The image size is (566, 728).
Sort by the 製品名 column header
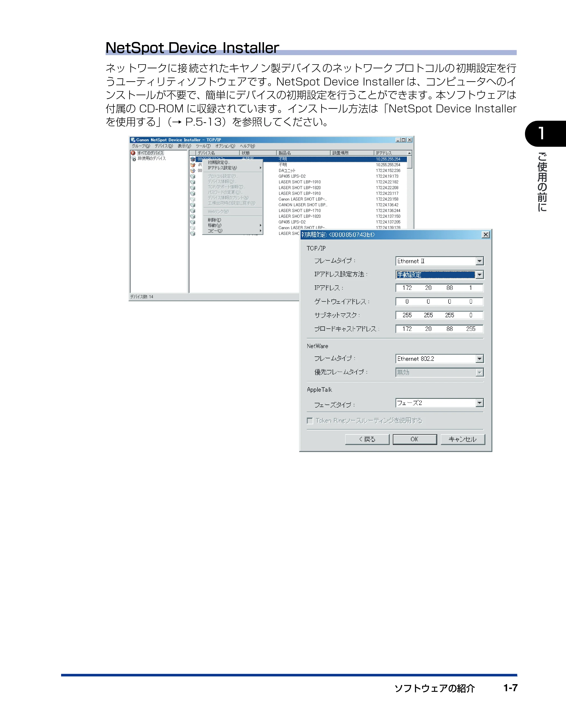(x=303, y=153)
